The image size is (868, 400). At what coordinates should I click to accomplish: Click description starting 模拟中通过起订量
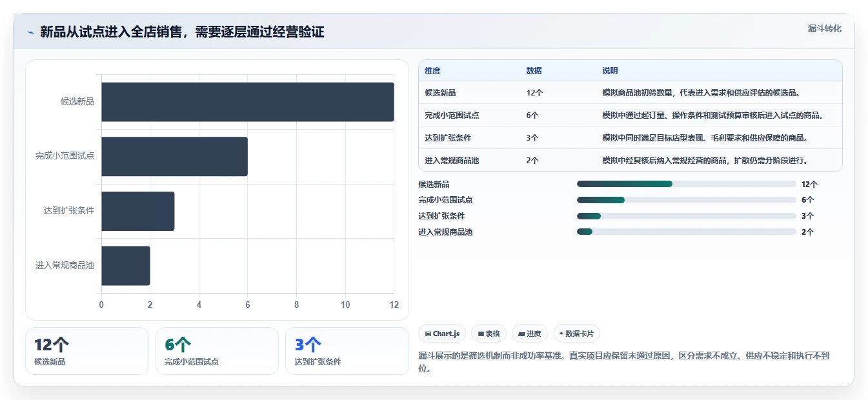(x=713, y=115)
